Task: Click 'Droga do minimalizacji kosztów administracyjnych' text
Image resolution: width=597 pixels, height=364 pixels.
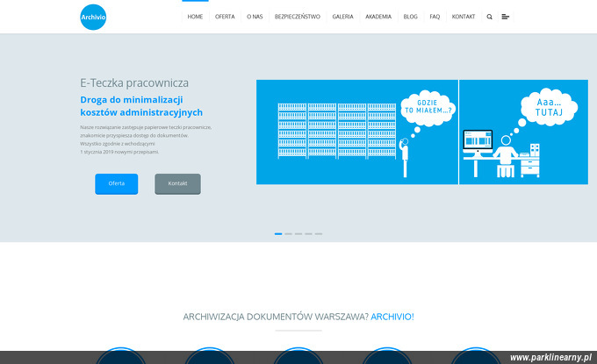Action: pos(141,106)
